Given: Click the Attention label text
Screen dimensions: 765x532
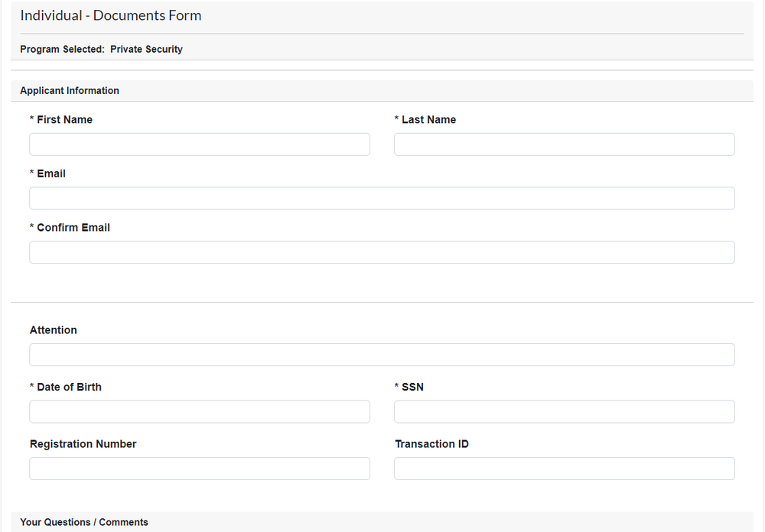Looking at the screenshot, I should [x=54, y=329].
